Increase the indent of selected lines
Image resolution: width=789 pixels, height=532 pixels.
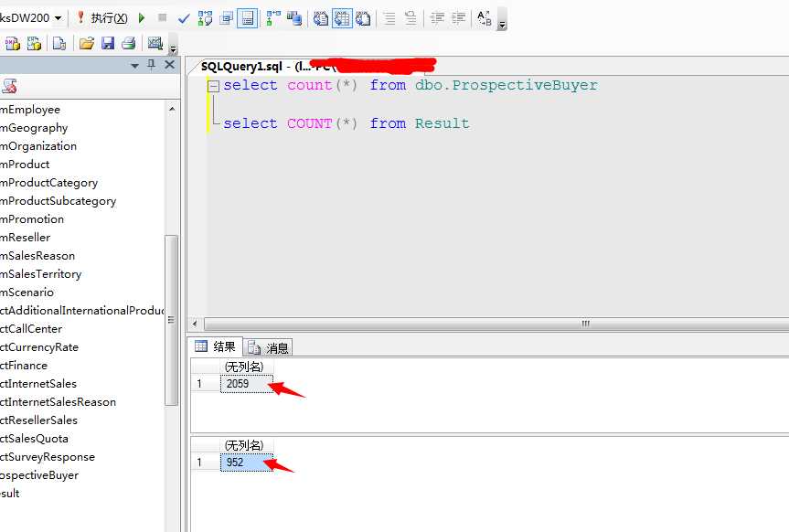click(x=458, y=18)
